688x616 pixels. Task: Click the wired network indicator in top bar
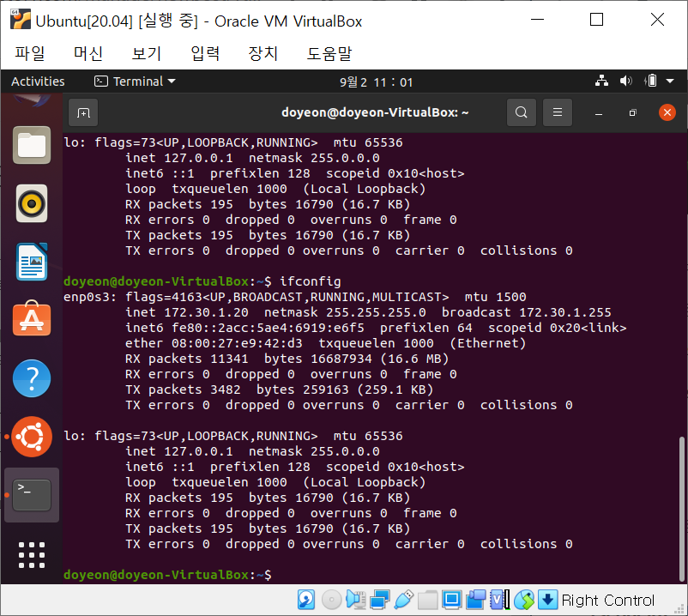tap(601, 82)
